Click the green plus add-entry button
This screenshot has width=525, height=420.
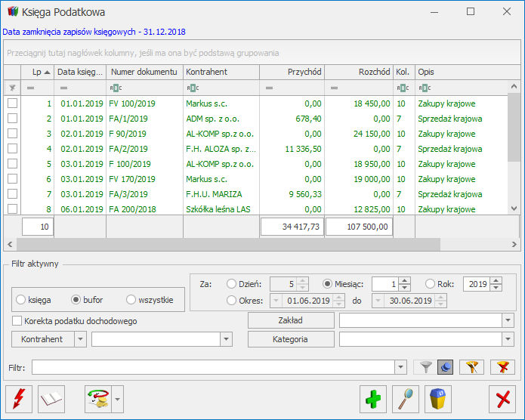click(372, 398)
